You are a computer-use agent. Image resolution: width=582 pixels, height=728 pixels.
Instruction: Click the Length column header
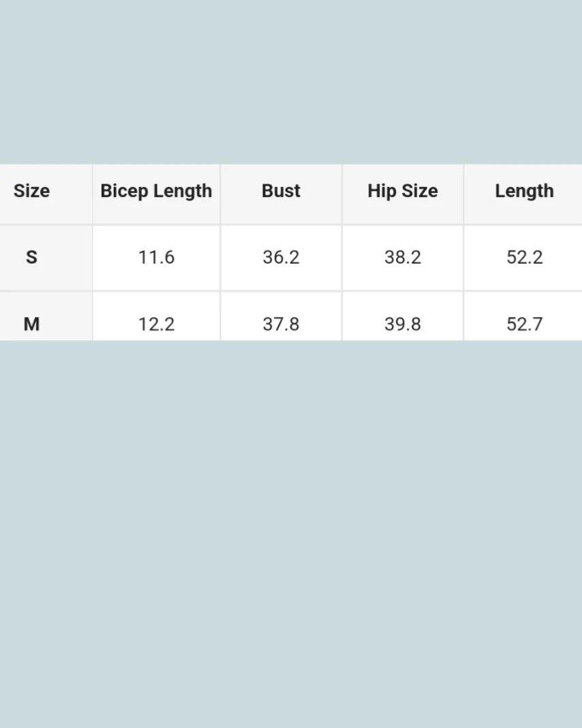(x=524, y=192)
